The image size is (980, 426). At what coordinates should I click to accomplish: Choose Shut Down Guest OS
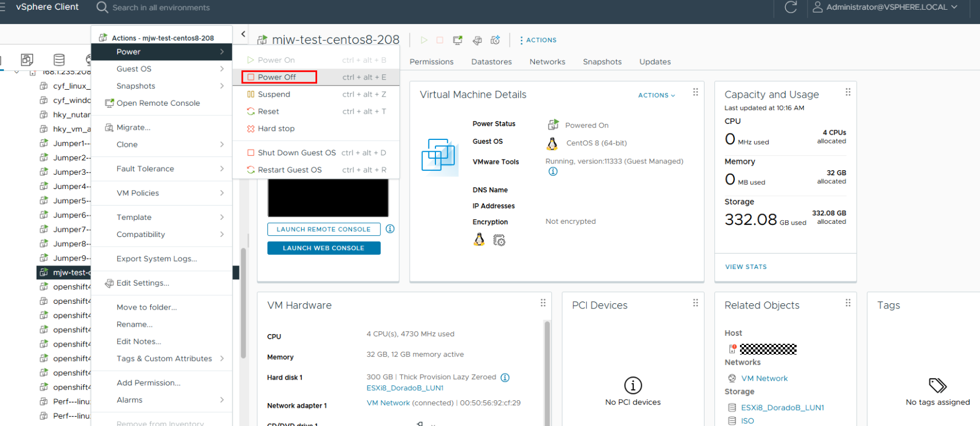[x=316, y=152]
